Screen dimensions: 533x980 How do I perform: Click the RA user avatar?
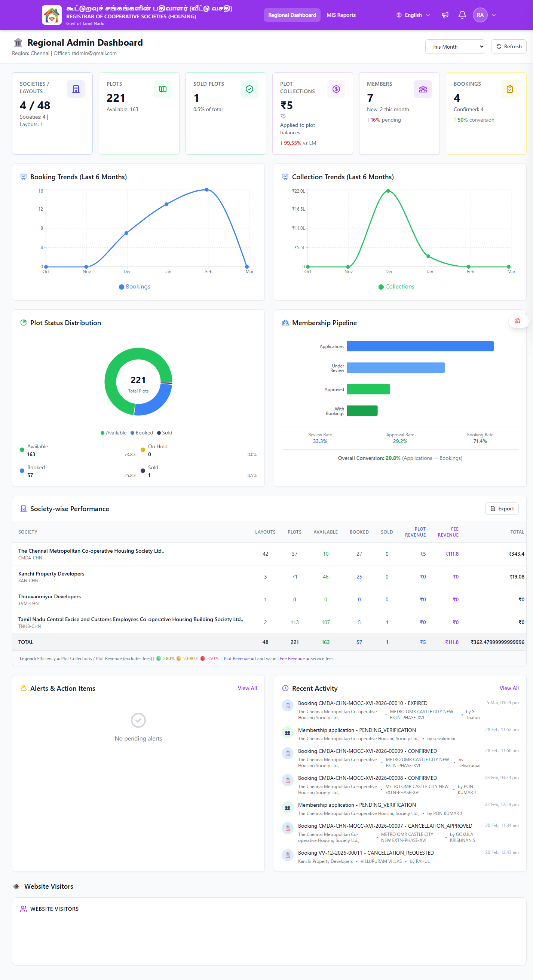pyautogui.click(x=480, y=15)
